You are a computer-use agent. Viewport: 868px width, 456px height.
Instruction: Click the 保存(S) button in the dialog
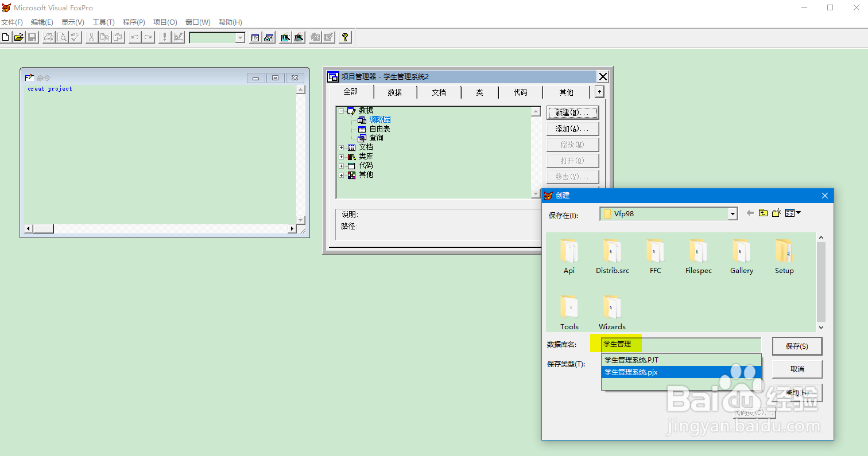coord(797,346)
